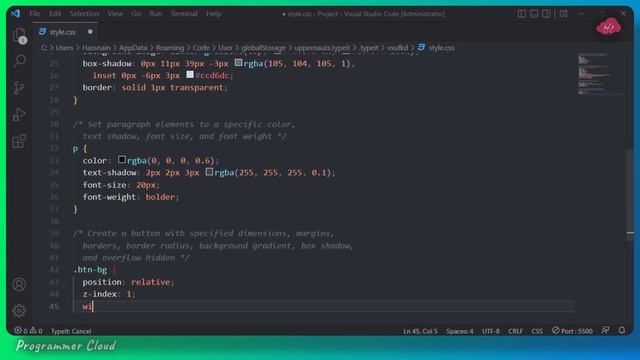Open the Manage gear icon

(19, 311)
